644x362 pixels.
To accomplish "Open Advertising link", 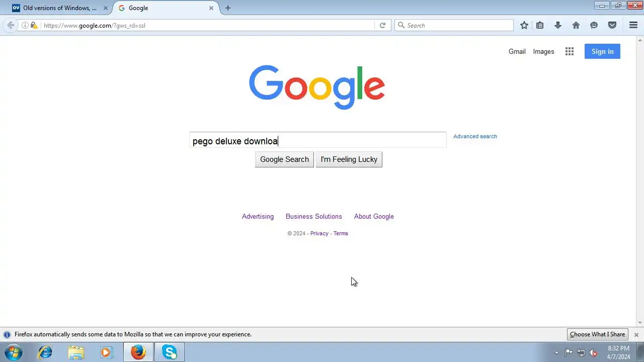I will [x=258, y=216].
